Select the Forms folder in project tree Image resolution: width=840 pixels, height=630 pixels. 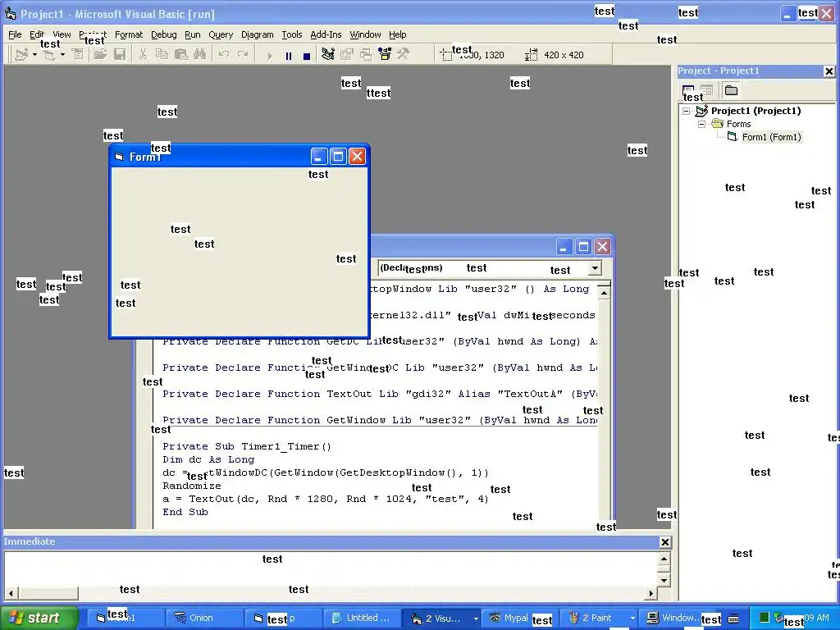739,125
